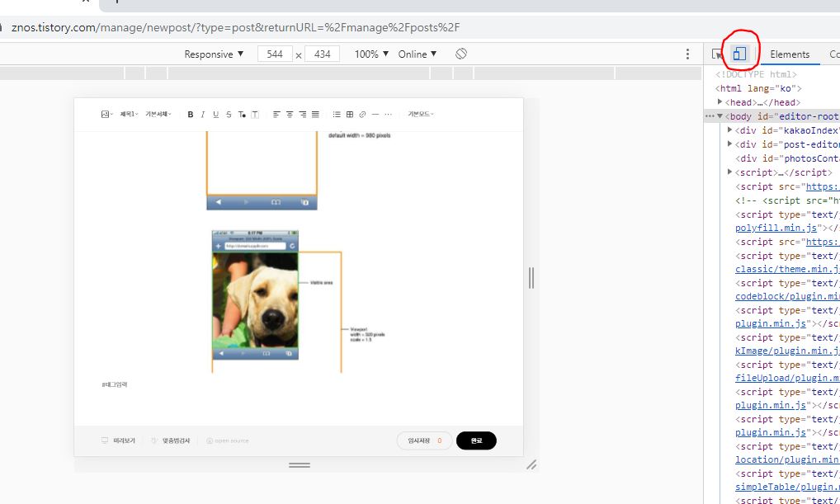Expand the div kakaoIndex node
Image resolution: width=840 pixels, height=504 pixels.
pyautogui.click(x=729, y=130)
